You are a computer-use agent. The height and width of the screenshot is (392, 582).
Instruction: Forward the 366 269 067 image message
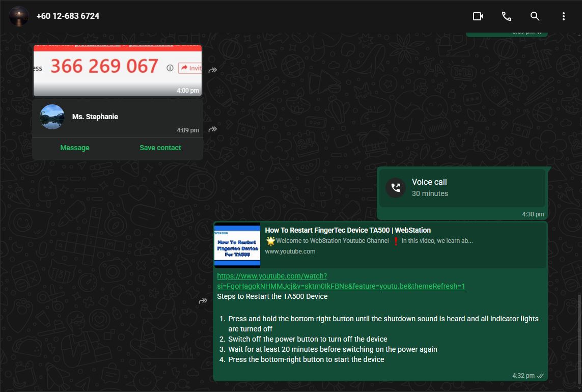pyautogui.click(x=213, y=70)
